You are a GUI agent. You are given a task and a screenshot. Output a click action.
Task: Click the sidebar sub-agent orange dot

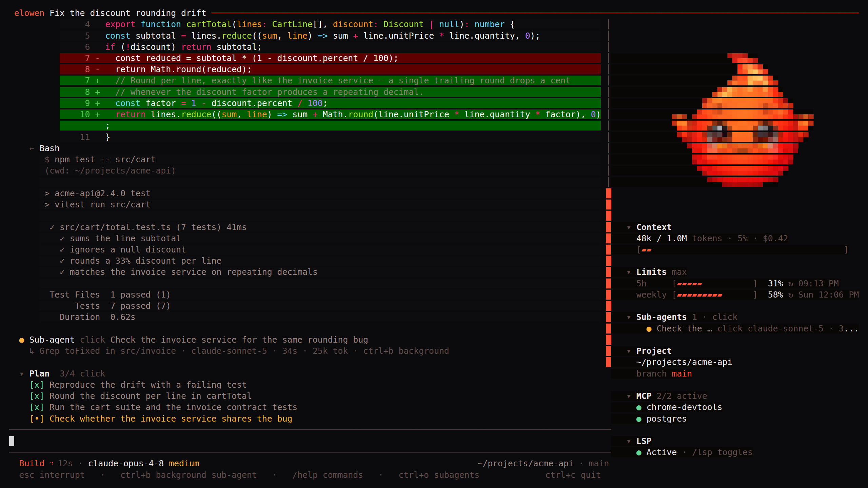click(x=649, y=329)
